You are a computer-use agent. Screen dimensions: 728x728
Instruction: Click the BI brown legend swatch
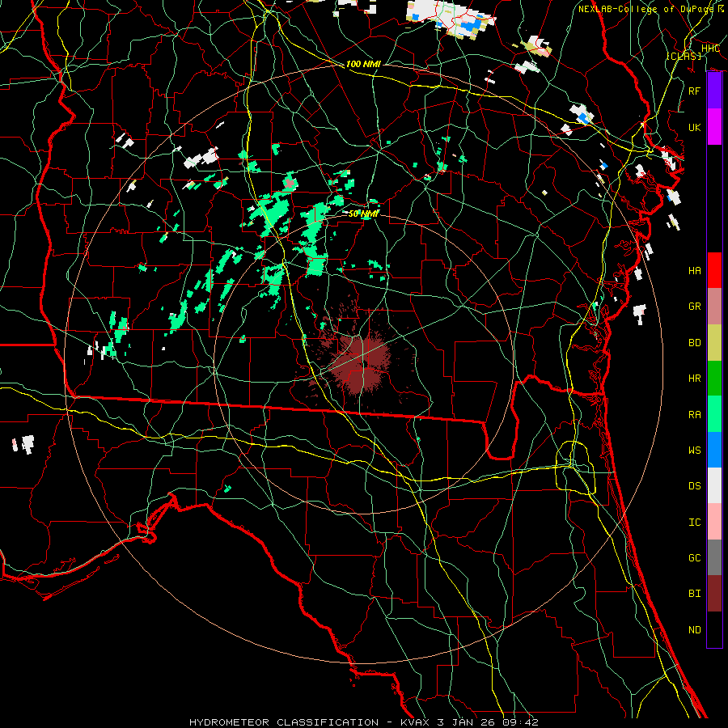pyautogui.click(x=714, y=594)
